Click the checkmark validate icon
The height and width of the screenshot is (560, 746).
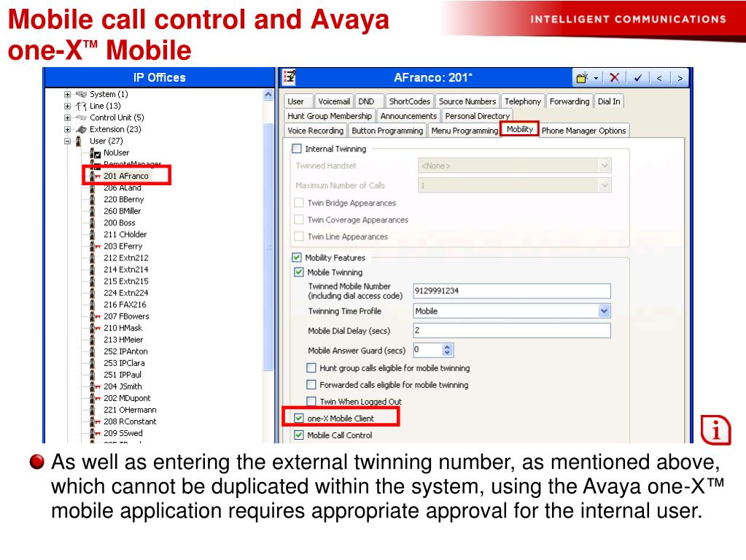click(x=638, y=78)
